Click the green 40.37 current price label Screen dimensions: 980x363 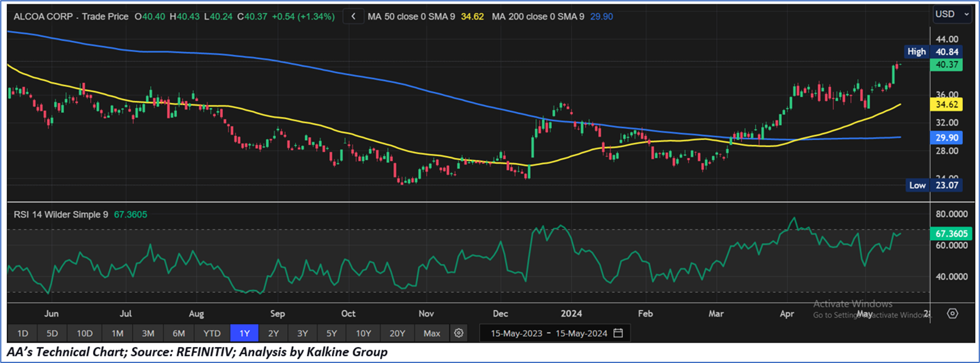pos(946,65)
